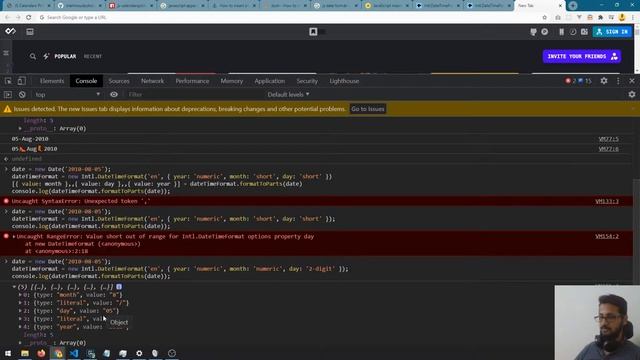Click the browser reload button
Viewport: 640px width, 360px height.
coord(29,18)
